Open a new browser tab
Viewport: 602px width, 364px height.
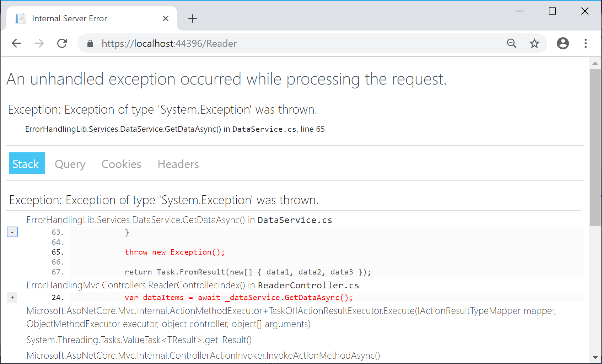pyautogui.click(x=193, y=18)
